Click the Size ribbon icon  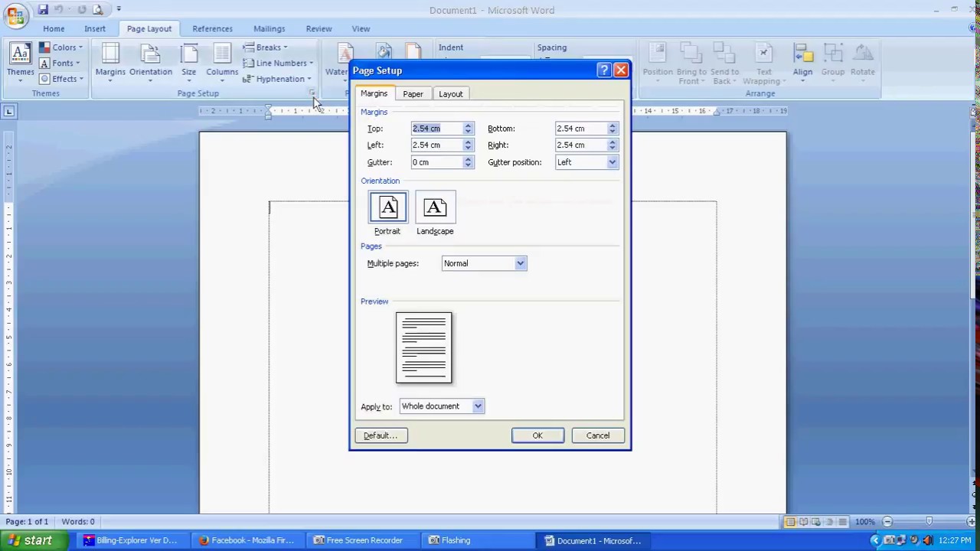(188, 63)
